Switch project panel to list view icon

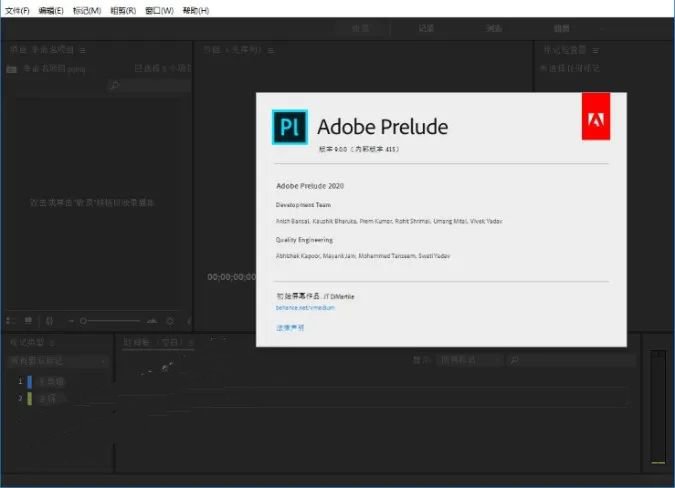(11, 321)
